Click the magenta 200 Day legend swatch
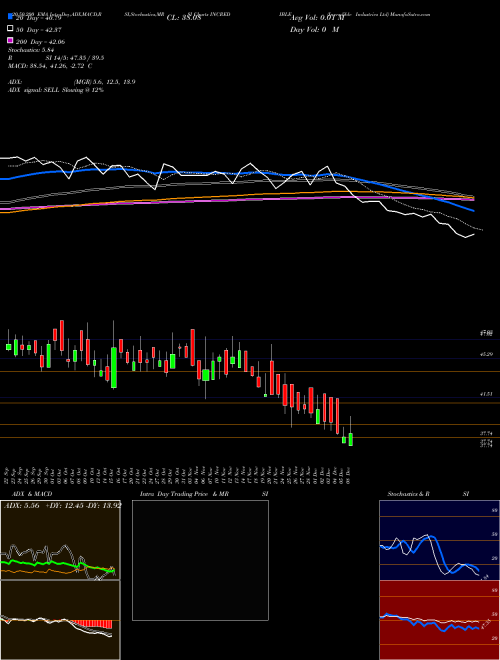The image size is (500, 660). click(x=10, y=41)
